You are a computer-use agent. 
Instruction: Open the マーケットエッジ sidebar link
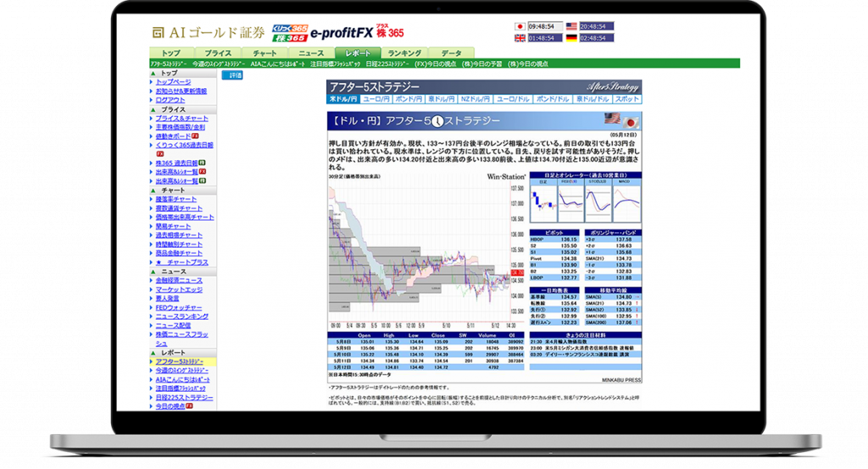[x=179, y=289]
